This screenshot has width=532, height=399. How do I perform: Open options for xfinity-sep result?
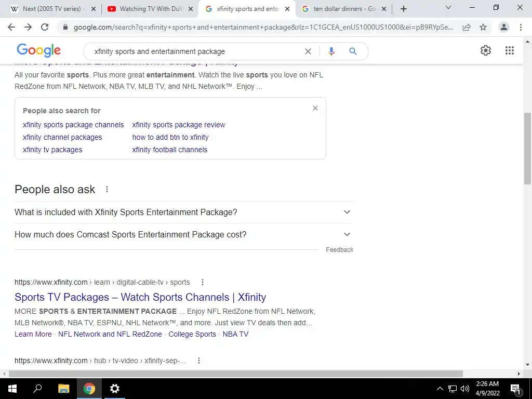(x=199, y=361)
